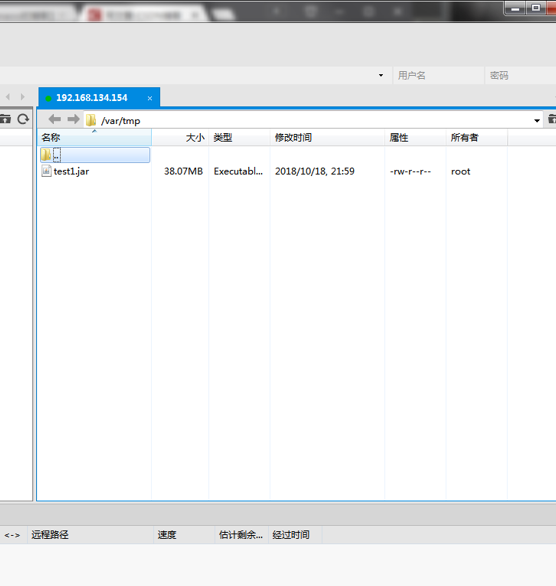The height and width of the screenshot is (586, 556).
Task: Click the 用户名 input field
Action: point(438,75)
